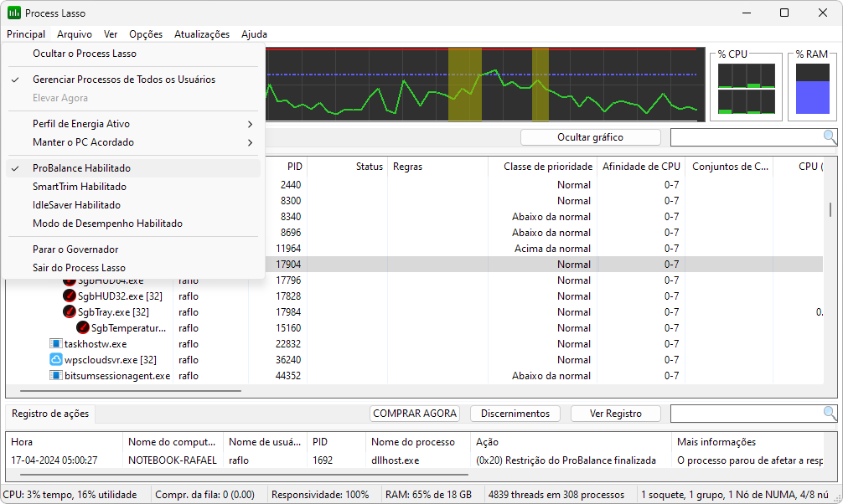Click 'RAM: 65% de 18 GB' status entry
The height and width of the screenshot is (504, 843).
428,494
